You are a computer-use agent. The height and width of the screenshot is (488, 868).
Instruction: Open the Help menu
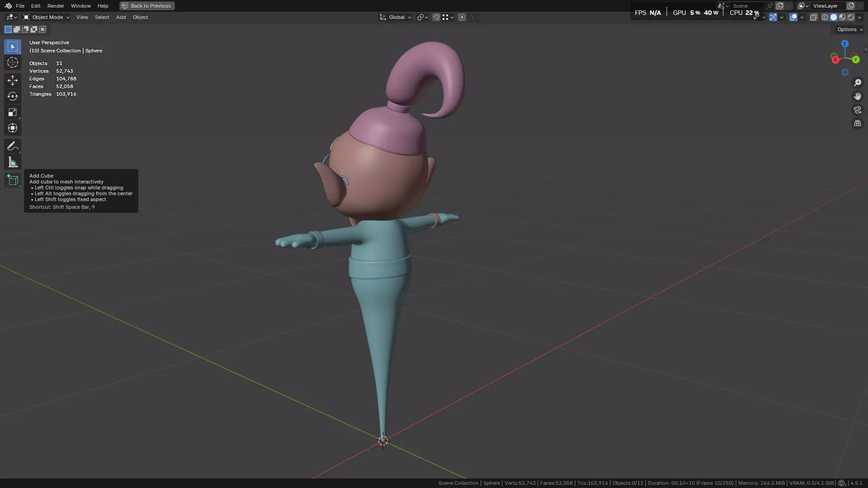[103, 6]
